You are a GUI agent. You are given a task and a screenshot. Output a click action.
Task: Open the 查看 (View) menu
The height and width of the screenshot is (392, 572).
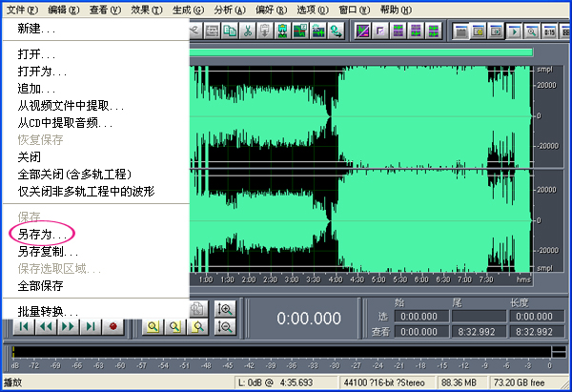(x=105, y=10)
